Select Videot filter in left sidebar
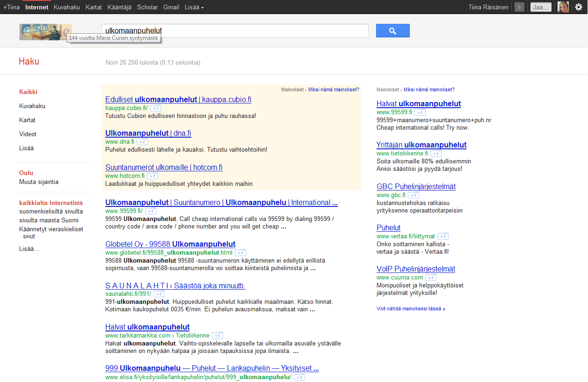588x382 pixels. (x=28, y=134)
